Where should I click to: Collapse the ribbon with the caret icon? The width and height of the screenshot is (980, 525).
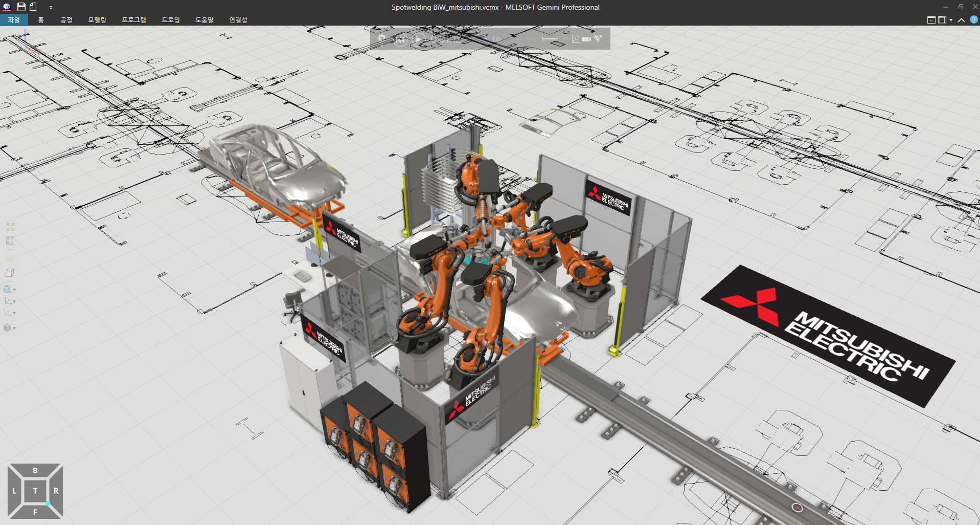(x=962, y=20)
